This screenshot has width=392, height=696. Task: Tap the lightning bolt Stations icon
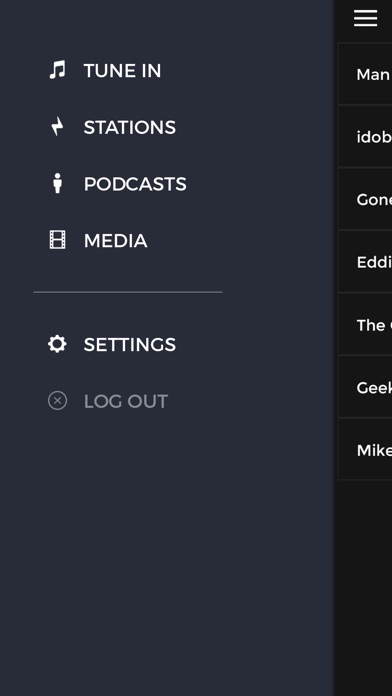tap(57, 127)
